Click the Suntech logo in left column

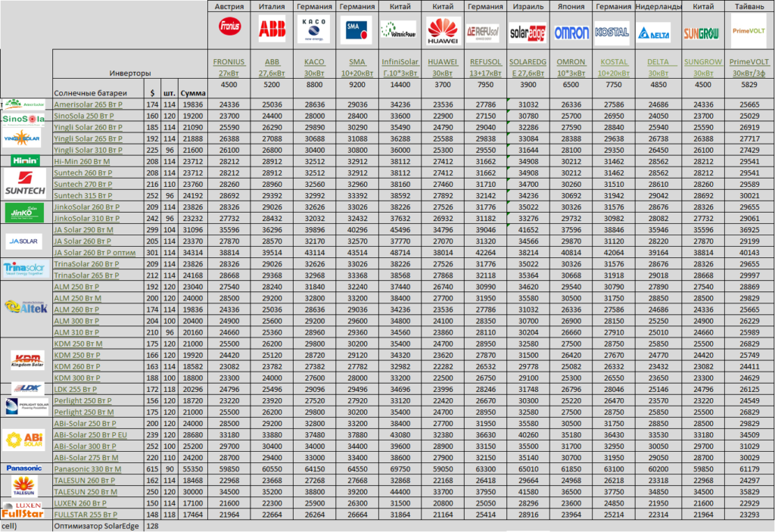pyautogui.click(x=26, y=183)
